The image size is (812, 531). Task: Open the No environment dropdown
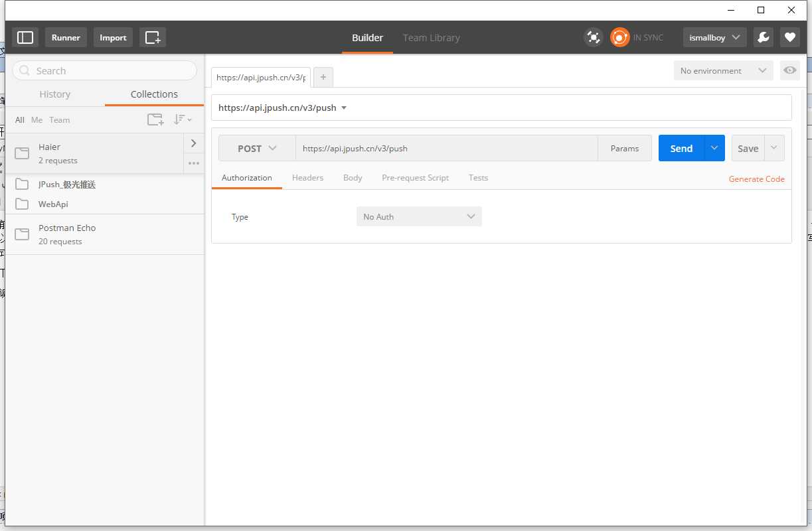pyautogui.click(x=723, y=70)
